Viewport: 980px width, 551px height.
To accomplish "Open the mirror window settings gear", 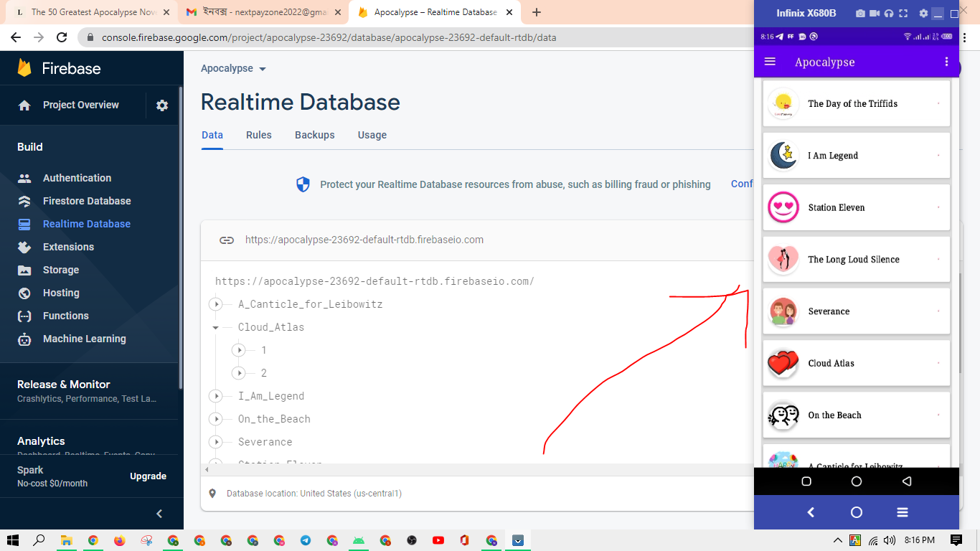I will point(923,14).
